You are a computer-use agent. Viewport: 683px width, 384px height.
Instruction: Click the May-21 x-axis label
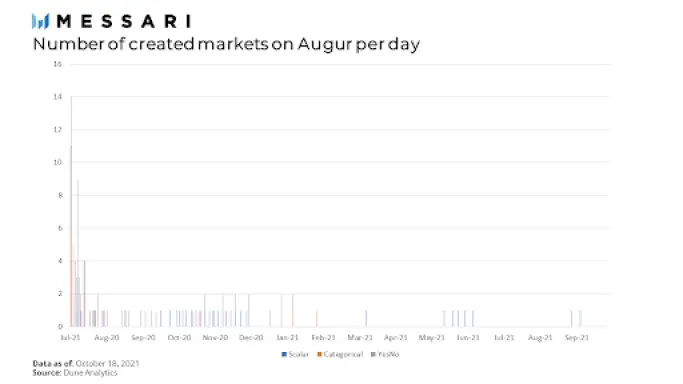[x=432, y=337]
